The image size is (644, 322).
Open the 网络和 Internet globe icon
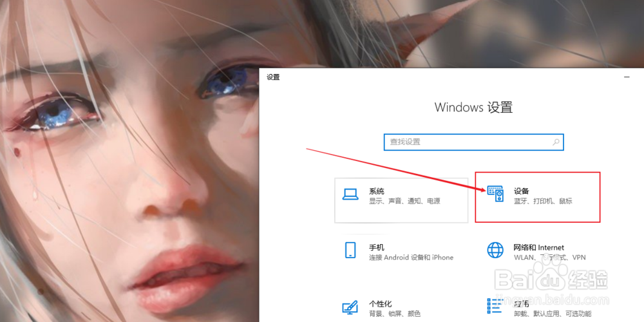pyautogui.click(x=495, y=250)
